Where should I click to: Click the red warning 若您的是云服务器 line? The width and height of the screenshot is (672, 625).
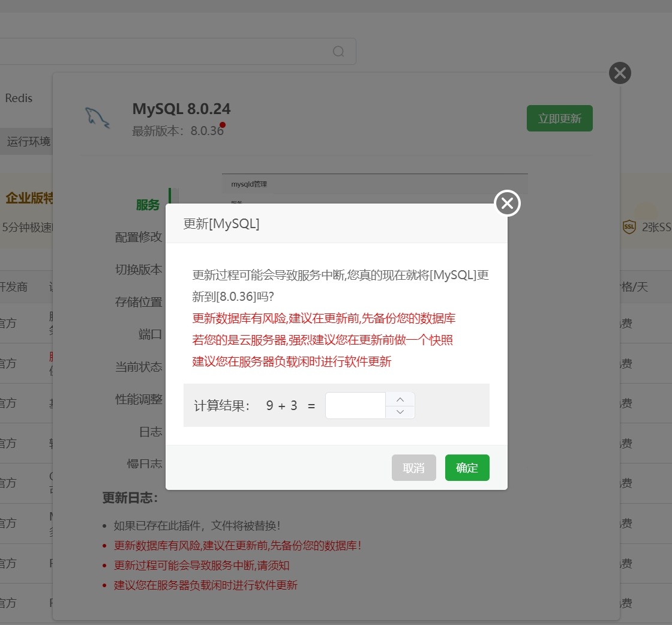[322, 340]
